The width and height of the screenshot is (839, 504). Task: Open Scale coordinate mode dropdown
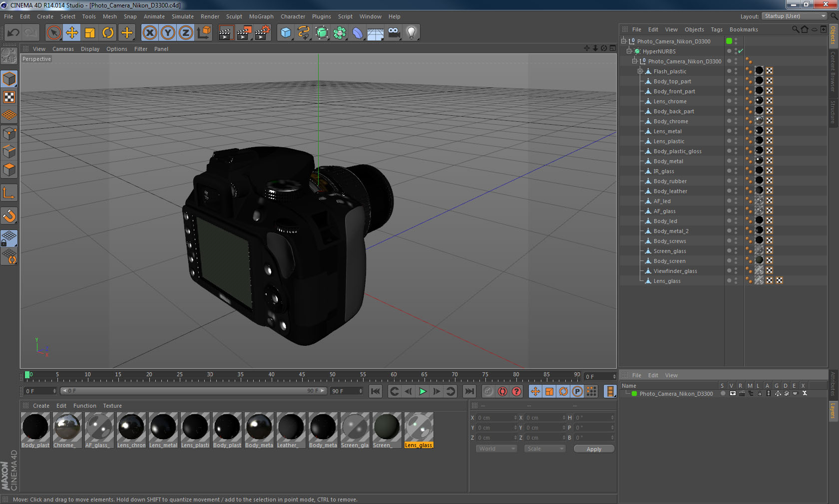[544, 449]
